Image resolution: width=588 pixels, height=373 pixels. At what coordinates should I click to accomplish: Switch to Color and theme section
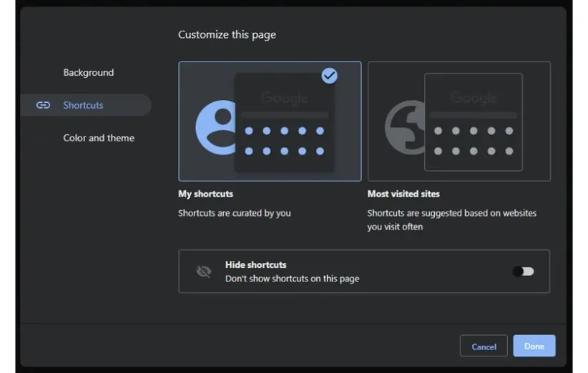click(99, 138)
